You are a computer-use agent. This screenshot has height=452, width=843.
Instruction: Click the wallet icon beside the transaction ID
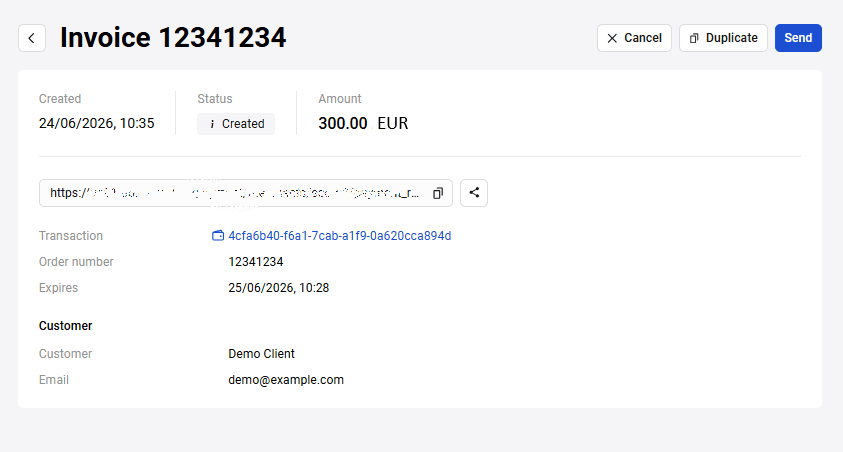tap(218, 235)
